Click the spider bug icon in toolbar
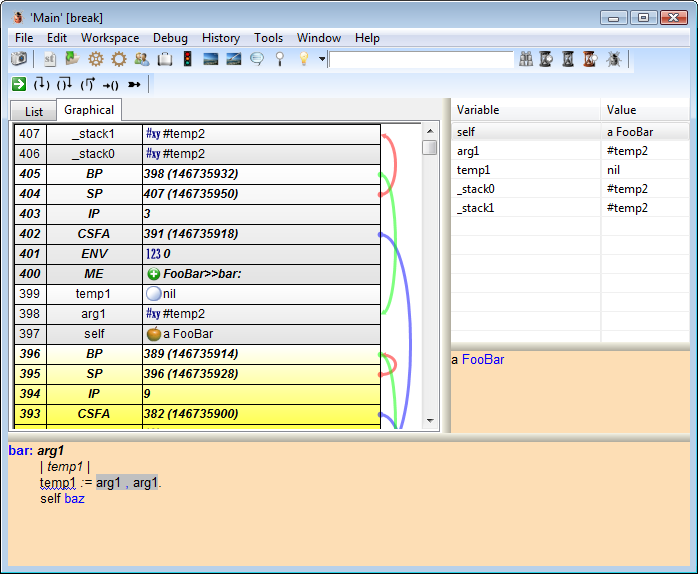 (613, 59)
